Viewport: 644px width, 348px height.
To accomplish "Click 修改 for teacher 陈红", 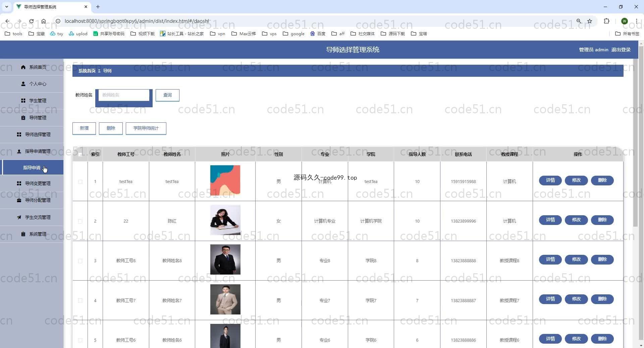I will click(x=576, y=220).
